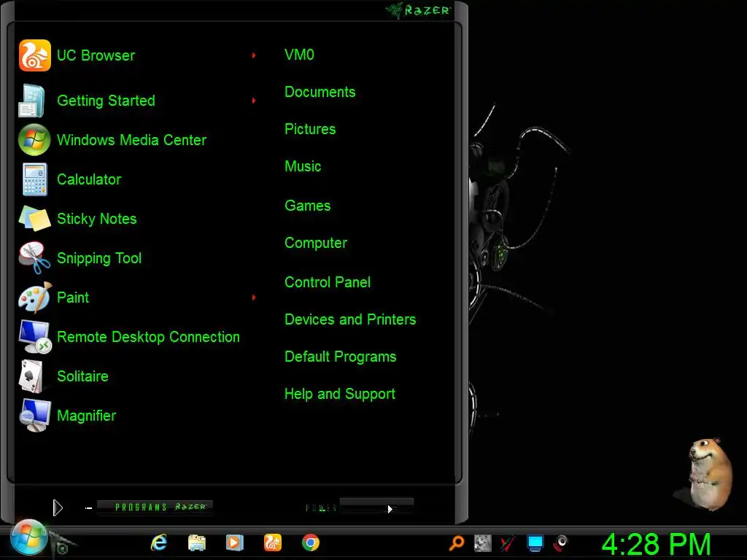Screen dimensions: 747x560
Task: Open the Music library
Action: coord(303,166)
